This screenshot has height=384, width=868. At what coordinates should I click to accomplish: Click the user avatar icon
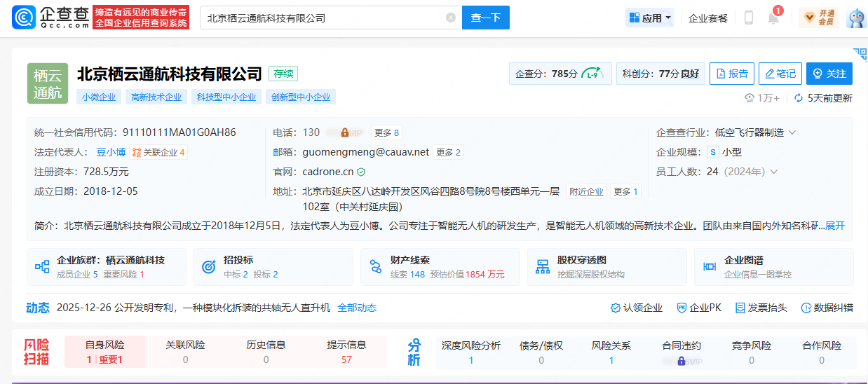tap(856, 18)
